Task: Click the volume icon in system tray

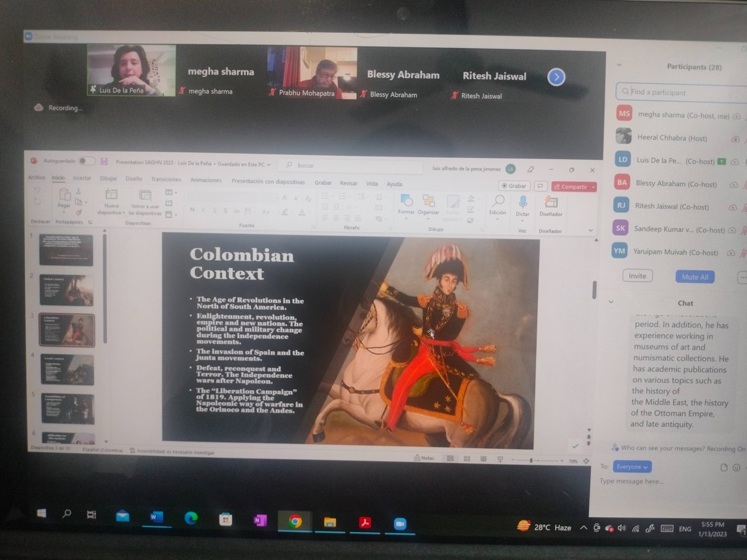Action: tap(622, 528)
